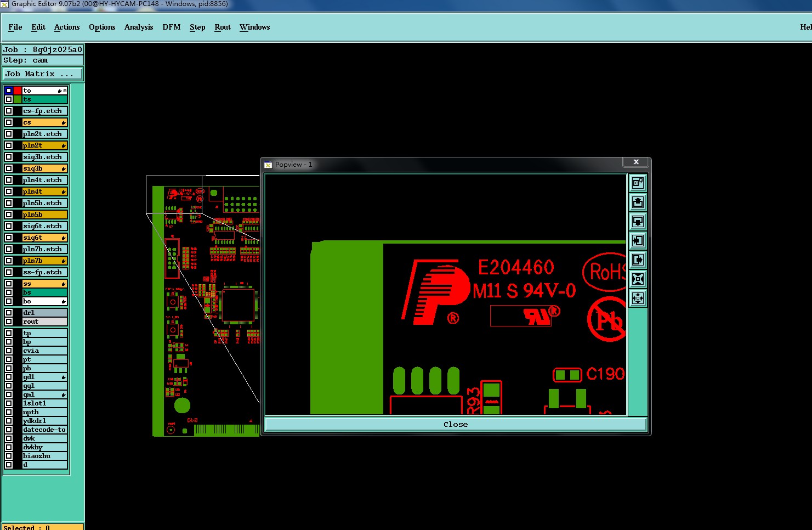Tick the checkbox for layer 'pln5b'

pyautogui.click(x=9, y=215)
